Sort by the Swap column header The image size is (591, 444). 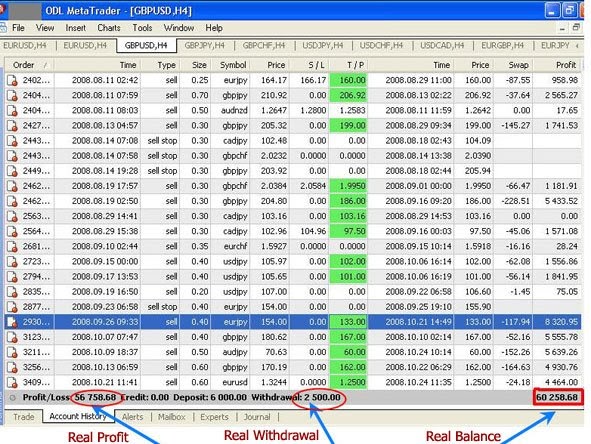tap(513, 65)
